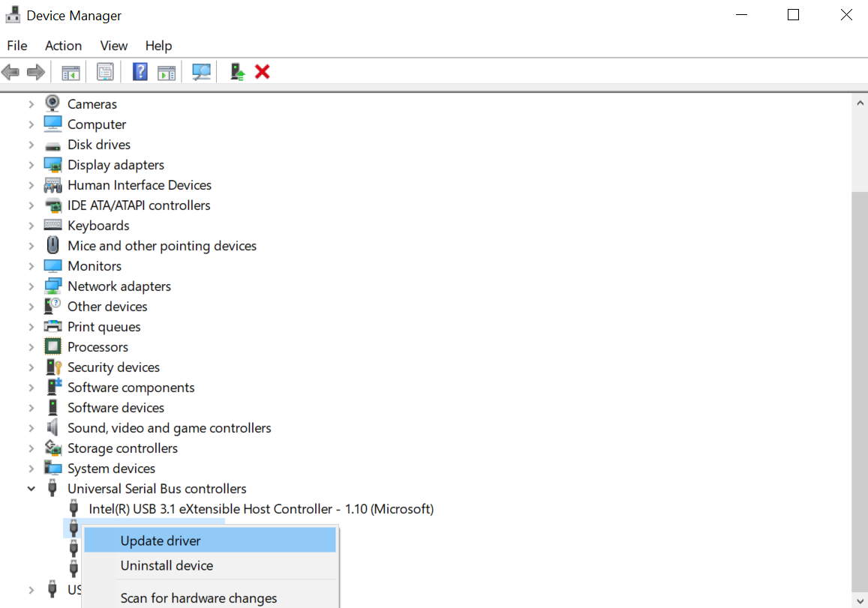Collapse the Universal Serial Bus controllers category
The image size is (868, 608).
[x=31, y=488]
